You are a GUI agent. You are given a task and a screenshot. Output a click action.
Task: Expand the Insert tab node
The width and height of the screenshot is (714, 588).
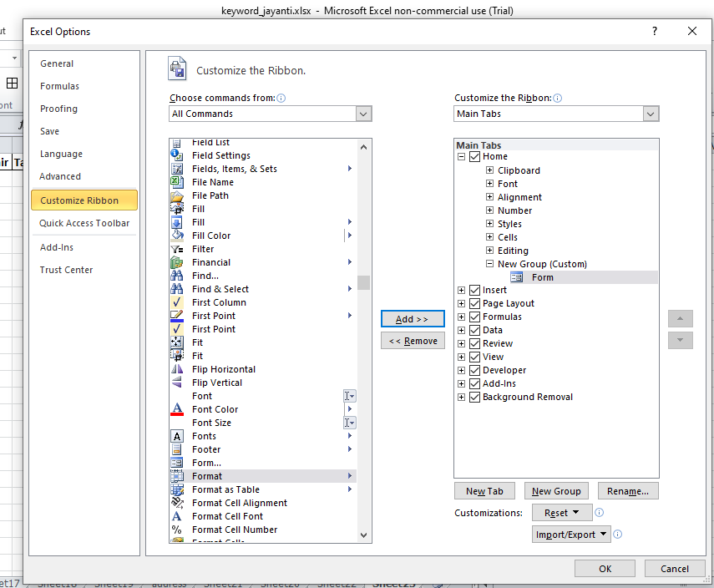(x=461, y=290)
